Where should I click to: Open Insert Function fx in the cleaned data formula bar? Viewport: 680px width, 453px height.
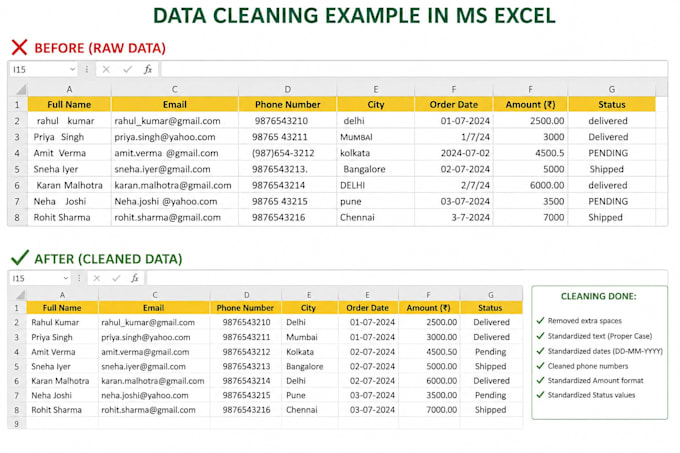[135, 278]
